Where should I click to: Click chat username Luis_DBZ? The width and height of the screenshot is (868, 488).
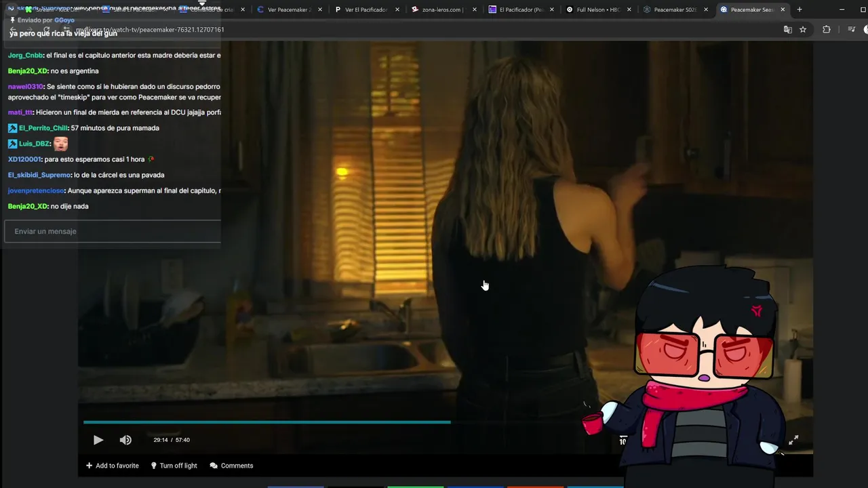coord(35,144)
